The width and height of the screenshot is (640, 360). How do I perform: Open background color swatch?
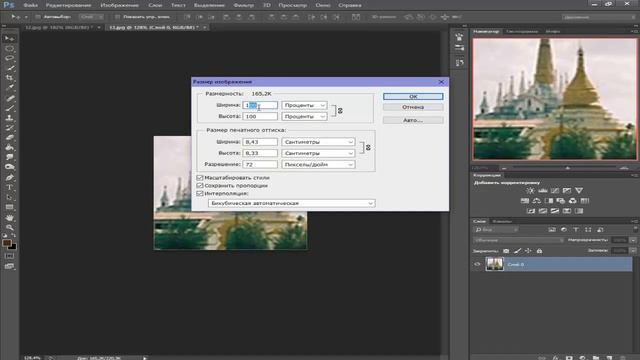click(x=13, y=247)
